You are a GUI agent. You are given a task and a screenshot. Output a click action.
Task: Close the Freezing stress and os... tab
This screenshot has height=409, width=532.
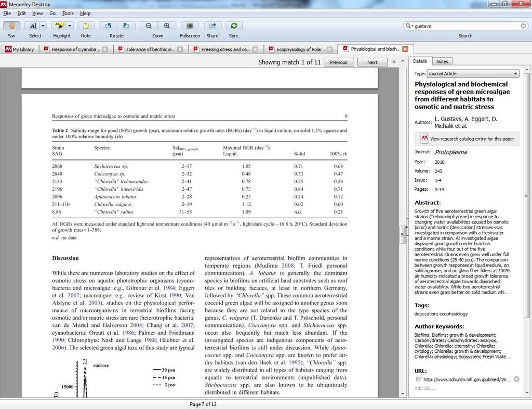(x=255, y=49)
